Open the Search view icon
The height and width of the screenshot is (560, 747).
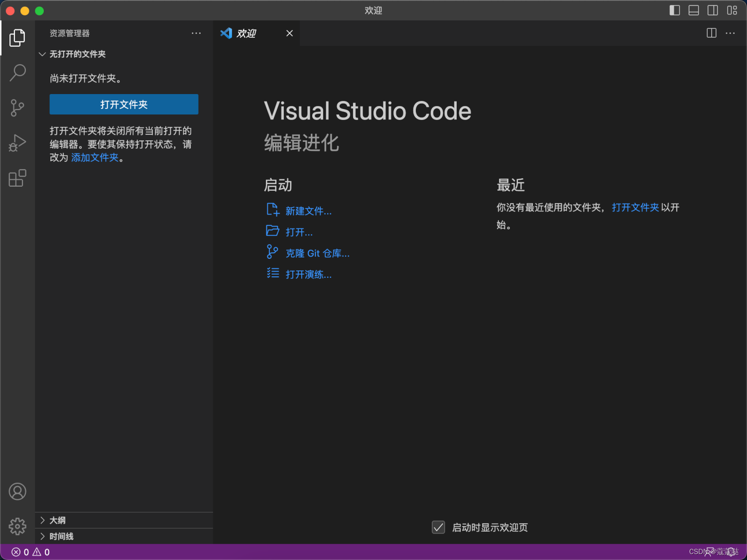click(x=17, y=73)
